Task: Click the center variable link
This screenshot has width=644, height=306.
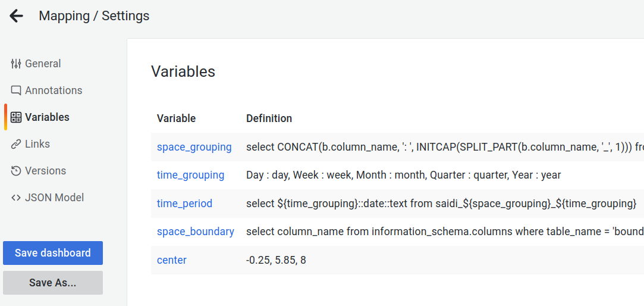Action: [171, 260]
